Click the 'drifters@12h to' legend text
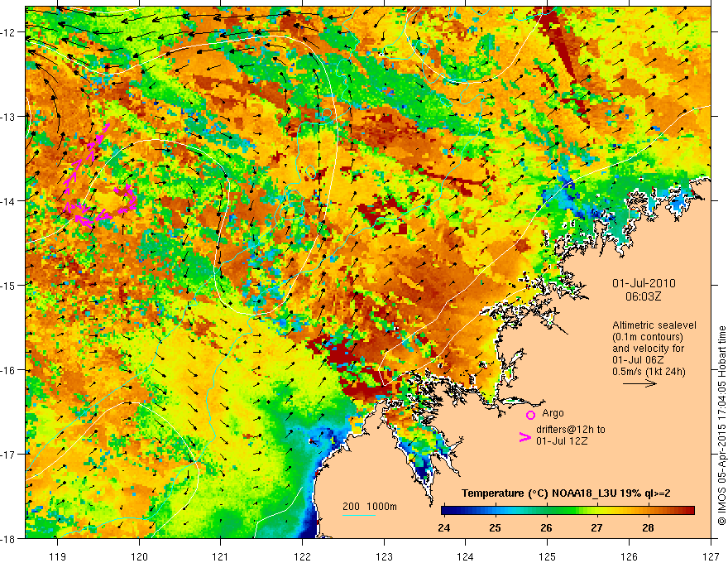728x563 pixels. (571, 430)
